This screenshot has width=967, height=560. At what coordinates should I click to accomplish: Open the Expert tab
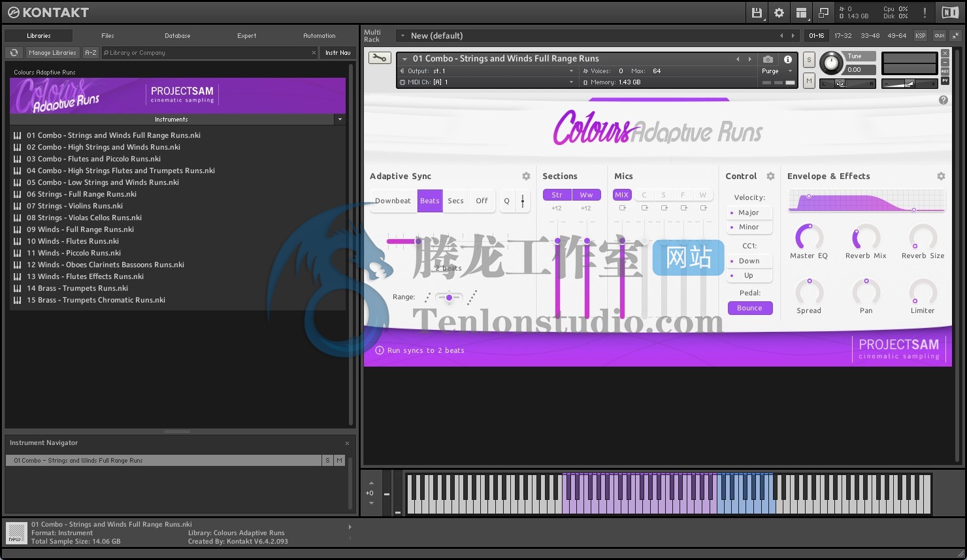pos(246,36)
